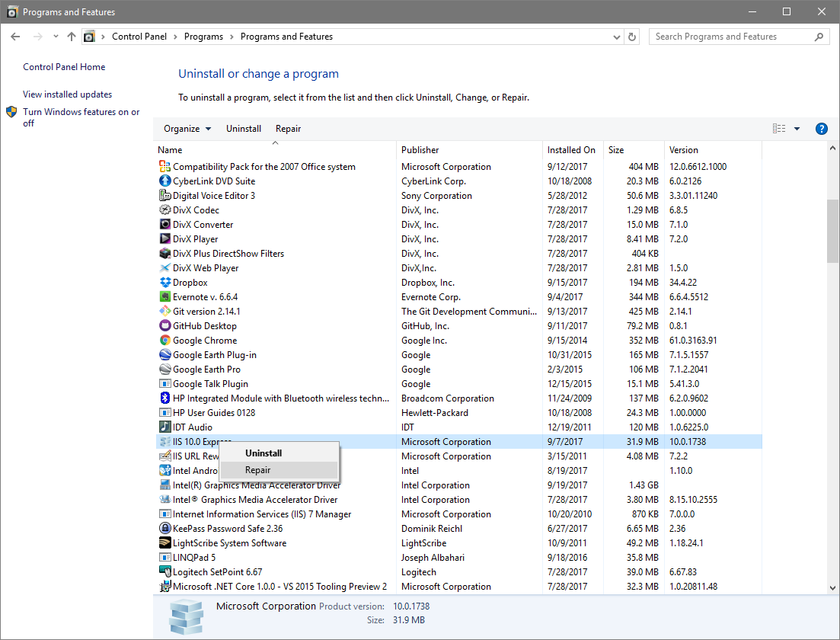
Task: Click The Git Development Community publisher cell
Action: point(469,312)
